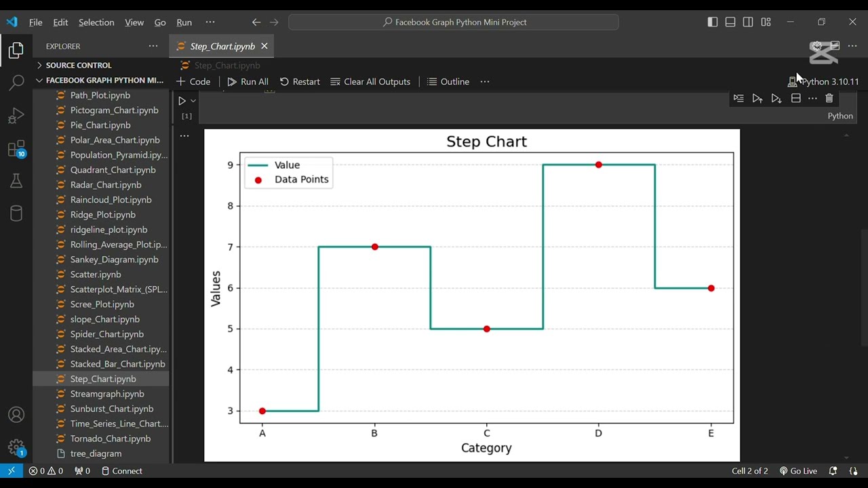Open the notebook Outline
The height and width of the screenshot is (488, 868).
click(448, 81)
